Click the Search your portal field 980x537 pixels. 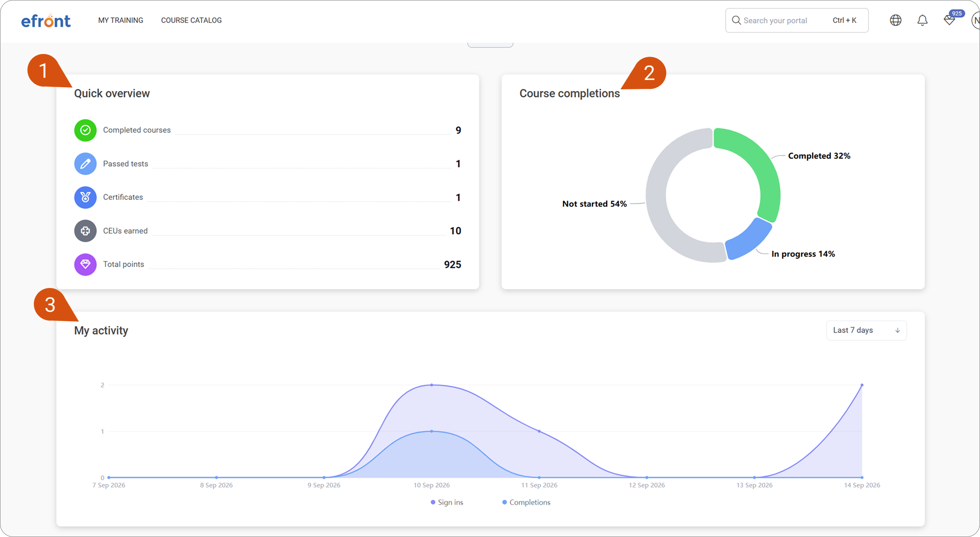pos(797,20)
